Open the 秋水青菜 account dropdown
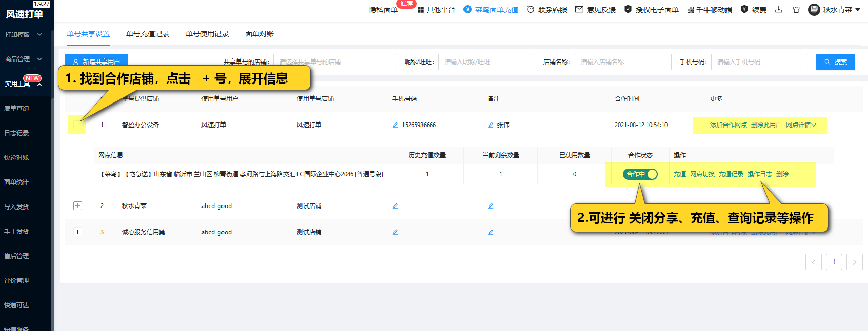 coord(835,10)
